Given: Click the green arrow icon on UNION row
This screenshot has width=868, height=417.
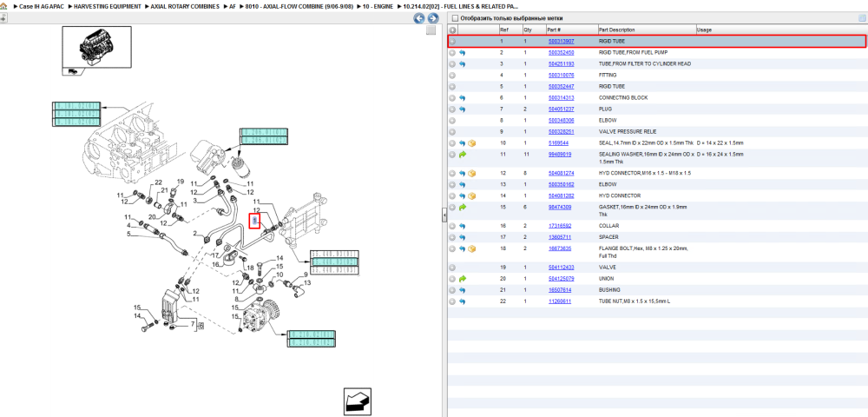Looking at the screenshot, I should [x=463, y=279].
